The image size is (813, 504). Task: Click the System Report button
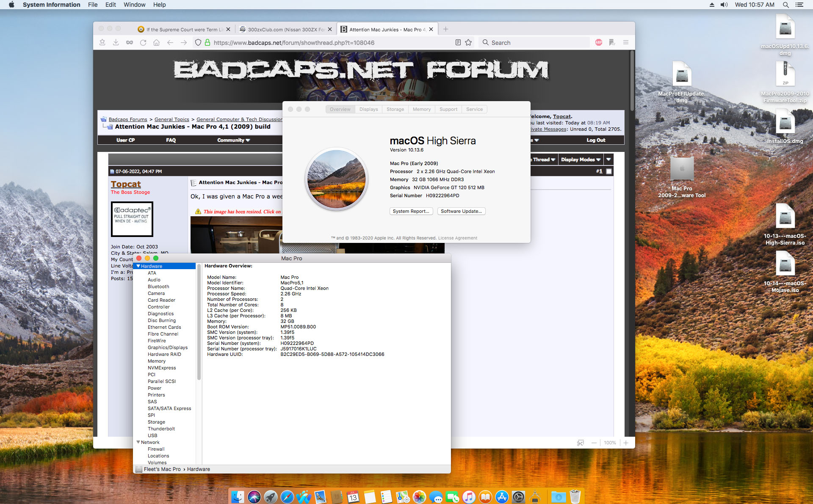tap(410, 211)
